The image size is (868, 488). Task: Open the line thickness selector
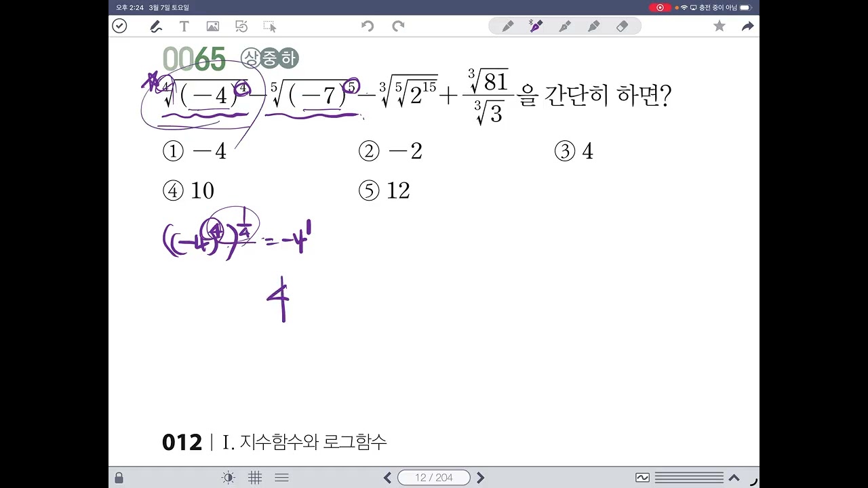688,478
